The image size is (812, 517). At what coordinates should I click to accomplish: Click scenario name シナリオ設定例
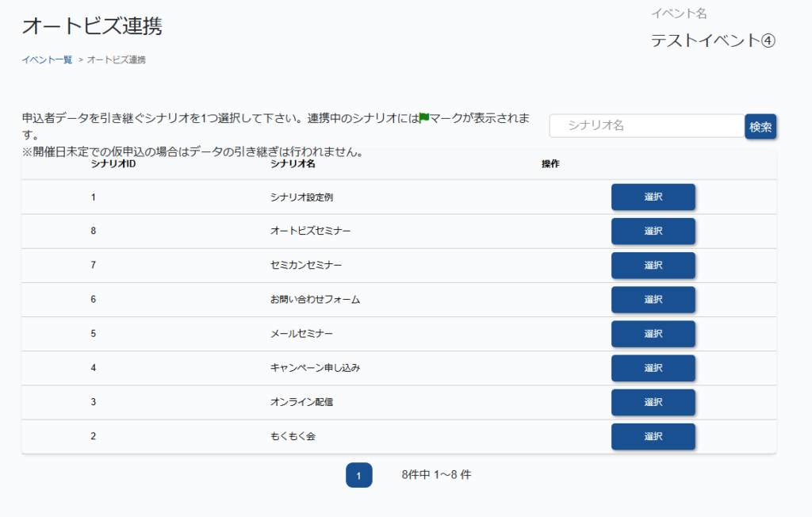(301, 197)
